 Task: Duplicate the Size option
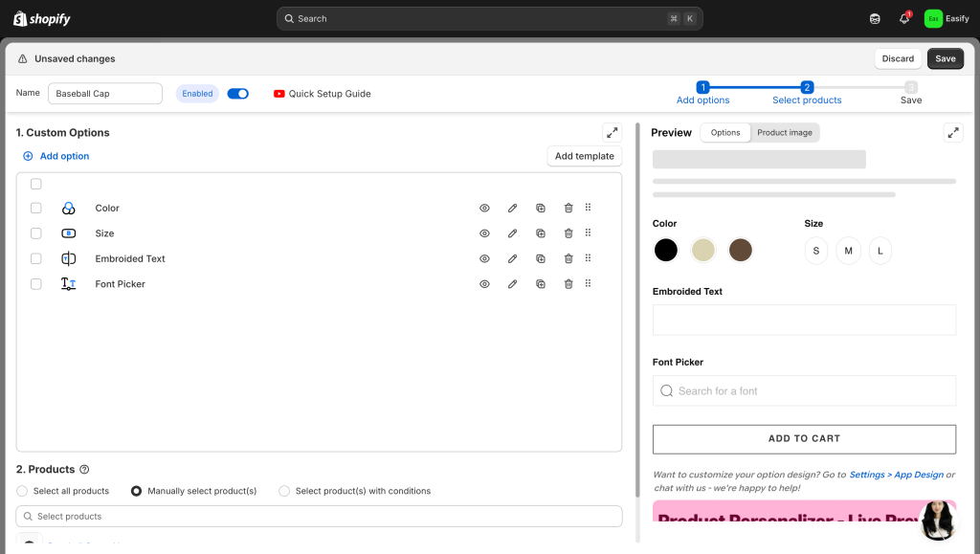(x=541, y=233)
